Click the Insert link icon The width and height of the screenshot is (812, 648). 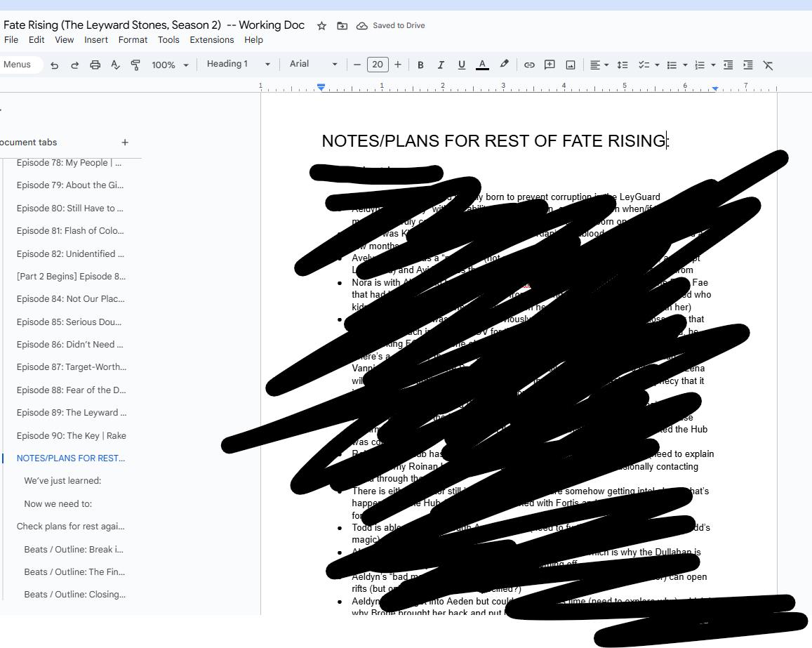click(529, 65)
